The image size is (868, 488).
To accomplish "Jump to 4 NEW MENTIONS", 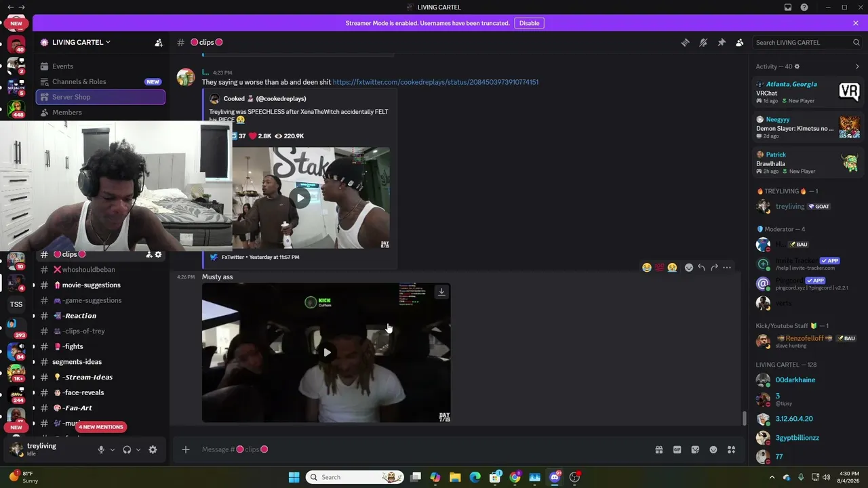I will [101, 427].
